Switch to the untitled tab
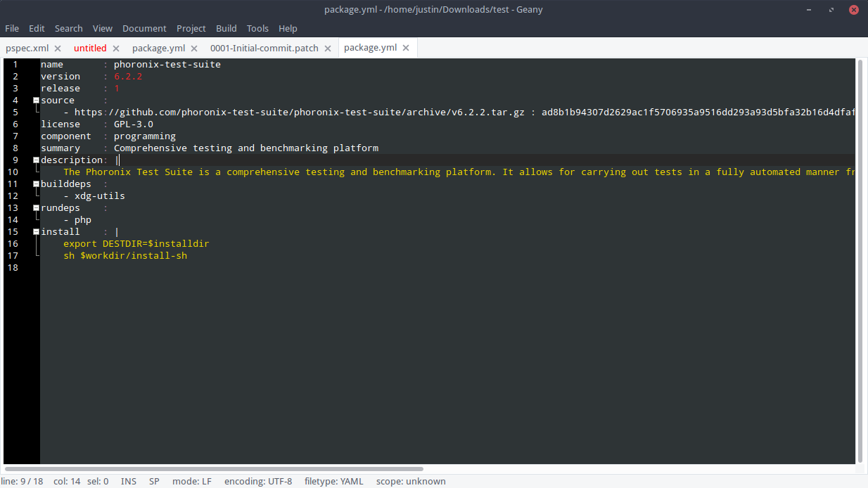 (90, 49)
